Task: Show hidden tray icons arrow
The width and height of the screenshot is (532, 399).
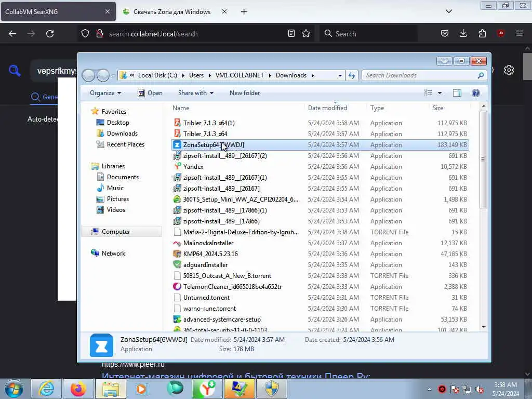Action: 429,389
